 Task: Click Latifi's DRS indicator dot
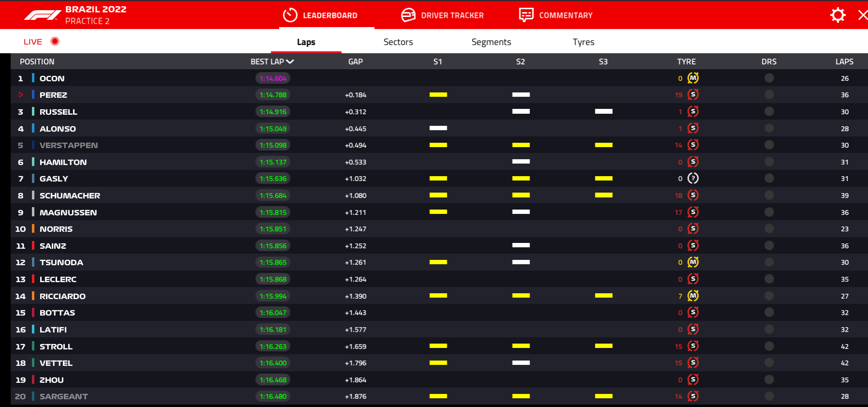point(769,330)
